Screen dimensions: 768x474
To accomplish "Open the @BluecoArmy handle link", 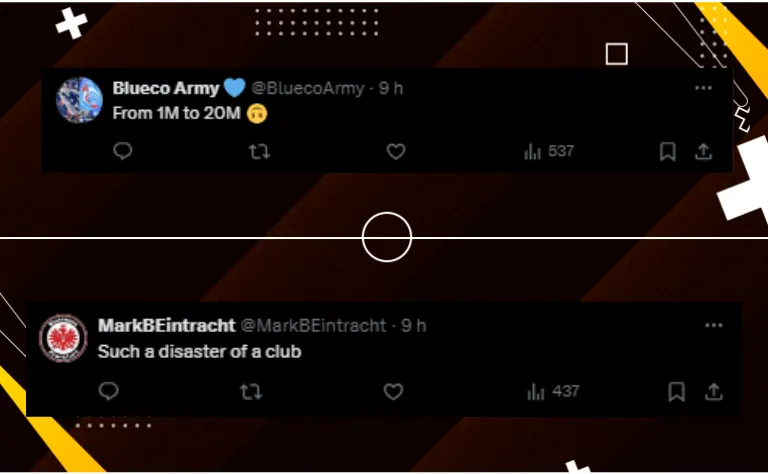I will click(308, 88).
